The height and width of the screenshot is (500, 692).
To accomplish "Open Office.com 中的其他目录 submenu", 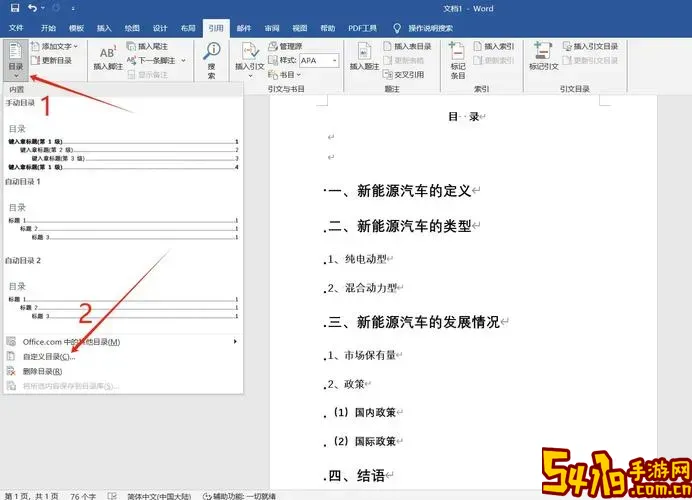I will [123, 342].
